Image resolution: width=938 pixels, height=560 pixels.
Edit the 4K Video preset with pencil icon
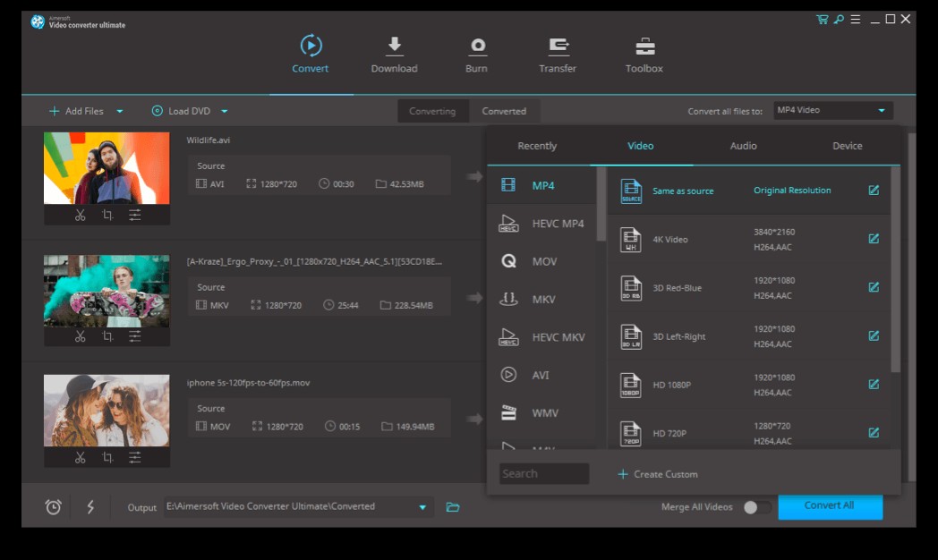pyautogui.click(x=873, y=239)
